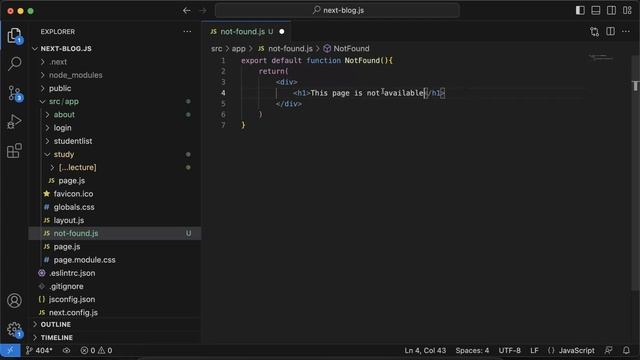Toggle the bottom panel

596,11
